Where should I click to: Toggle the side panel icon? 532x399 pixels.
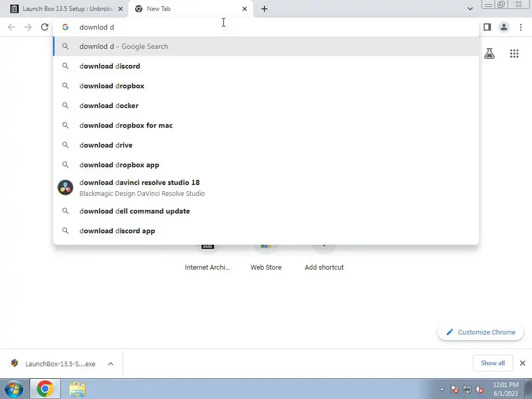click(x=487, y=27)
